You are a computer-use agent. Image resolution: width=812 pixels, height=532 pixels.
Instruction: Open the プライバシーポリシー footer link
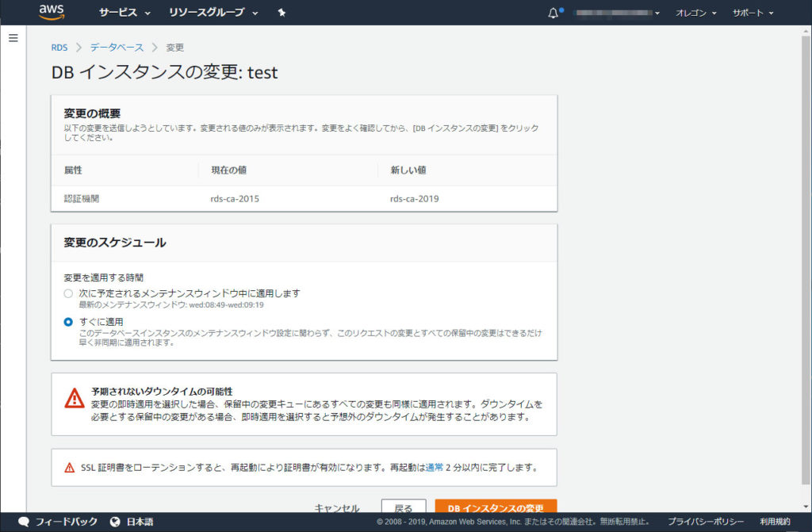[705, 522]
